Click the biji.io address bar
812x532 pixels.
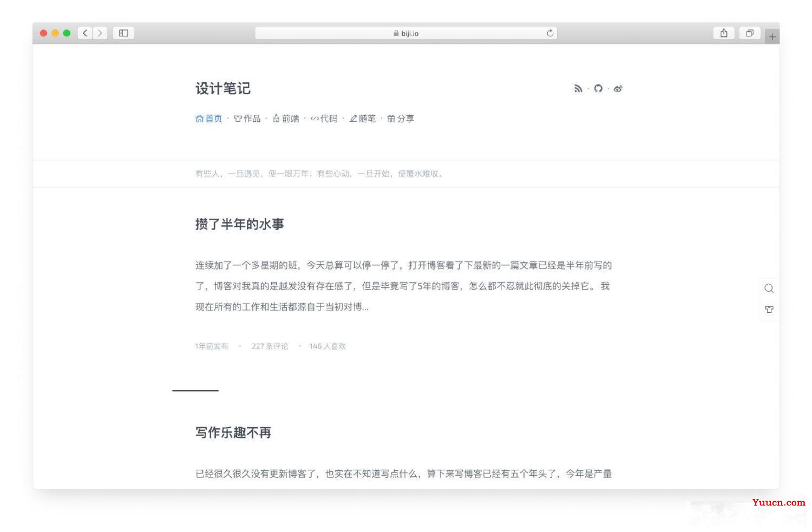(406, 33)
